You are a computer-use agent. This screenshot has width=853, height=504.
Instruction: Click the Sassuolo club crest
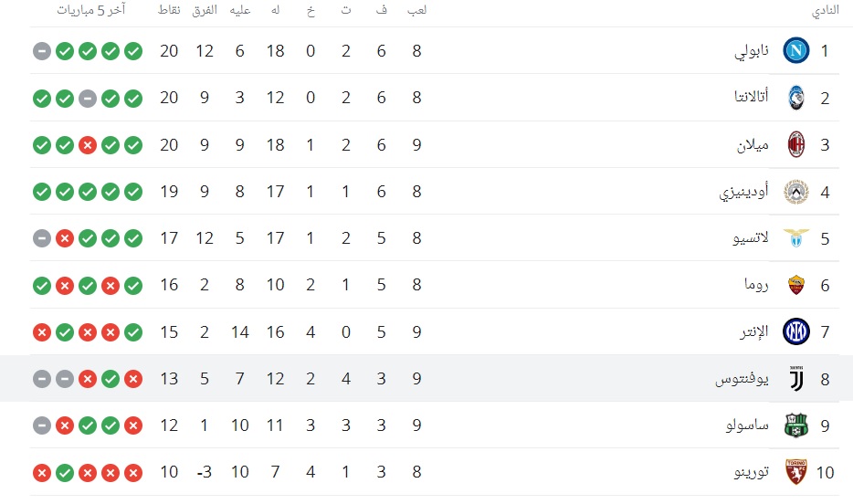click(795, 425)
